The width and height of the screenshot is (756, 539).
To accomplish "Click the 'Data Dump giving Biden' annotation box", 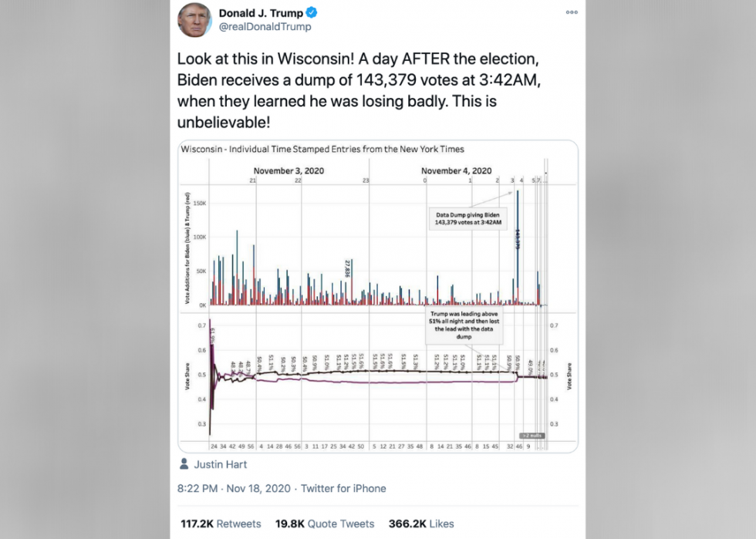I will tap(465, 218).
